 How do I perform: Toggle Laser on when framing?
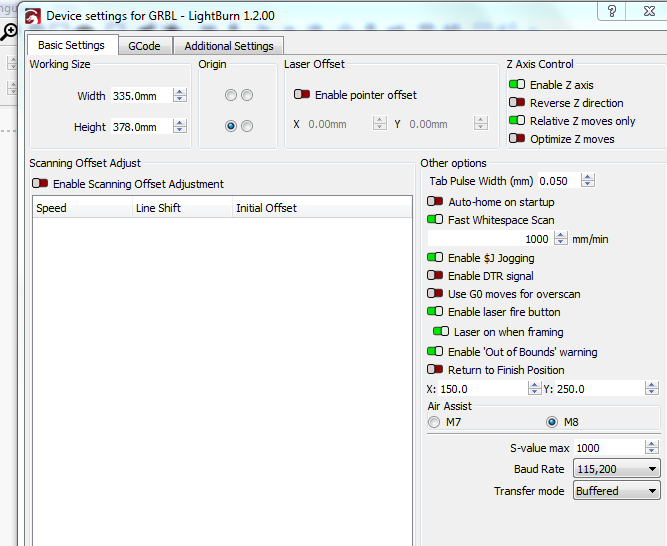pyautogui.click(x=441, y=331)
